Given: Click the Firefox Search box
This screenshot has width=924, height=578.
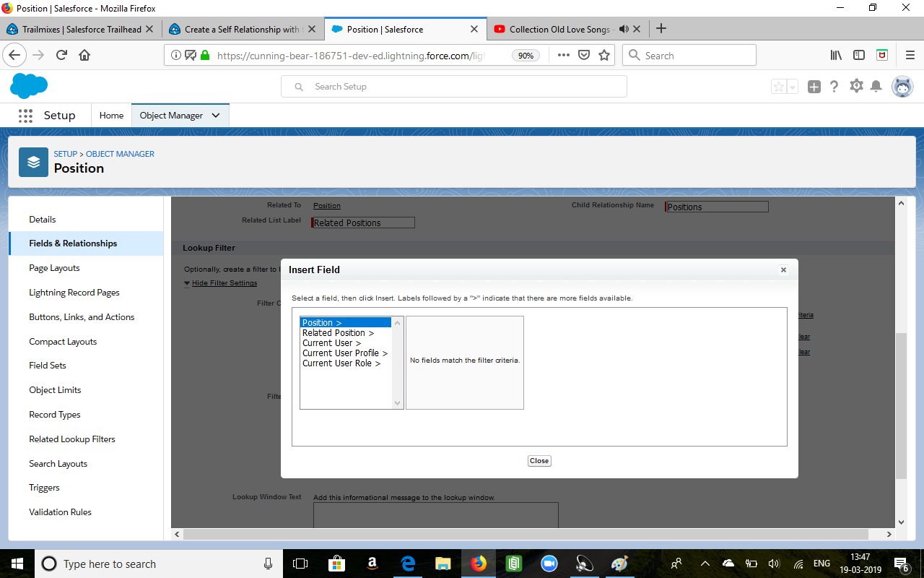Looking at the screenshot, I should click(689, 55).
